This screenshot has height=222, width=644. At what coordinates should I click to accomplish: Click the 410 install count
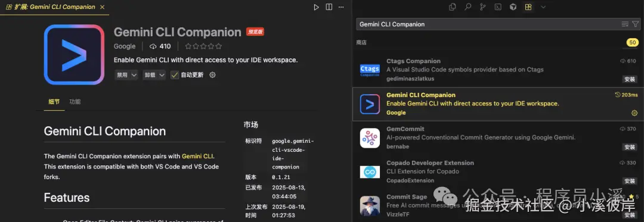(160, 46)
